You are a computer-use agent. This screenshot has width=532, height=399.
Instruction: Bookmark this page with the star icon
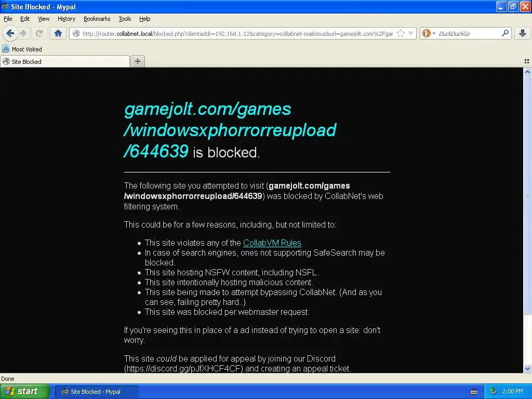[x=401, y=33]
